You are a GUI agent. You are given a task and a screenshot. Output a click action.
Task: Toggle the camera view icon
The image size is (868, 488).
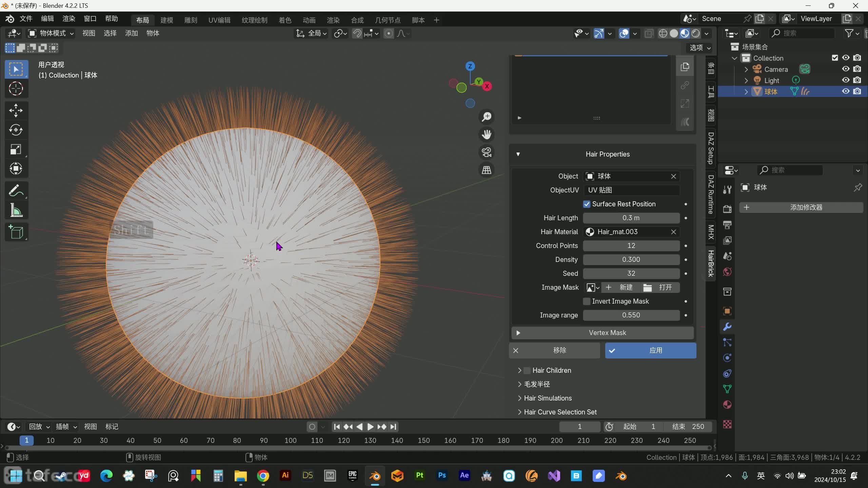[x=487, y=152]
